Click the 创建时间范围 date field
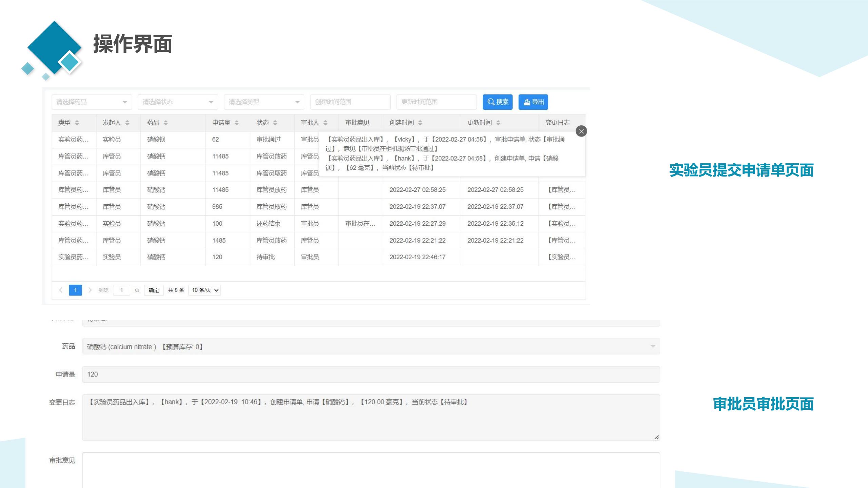This screenshot has height=488, width=868. [350, 102]
